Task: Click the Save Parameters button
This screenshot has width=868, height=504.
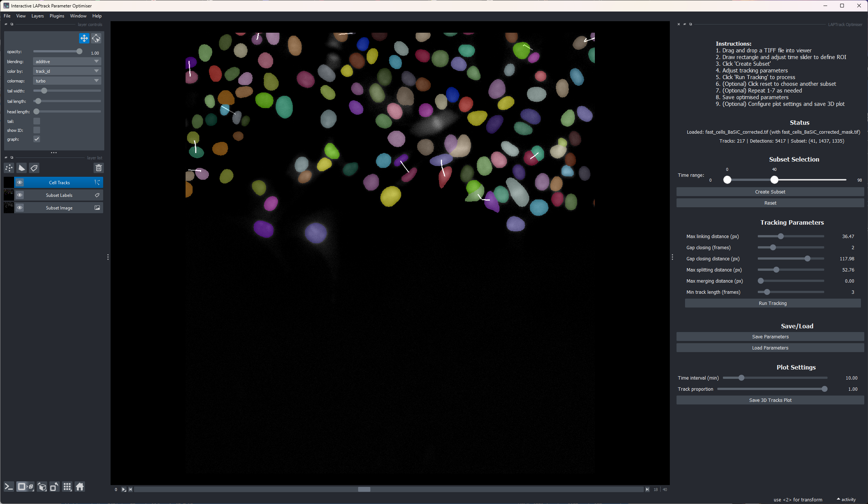Action: pyautogui.click(x=770, y=337)
